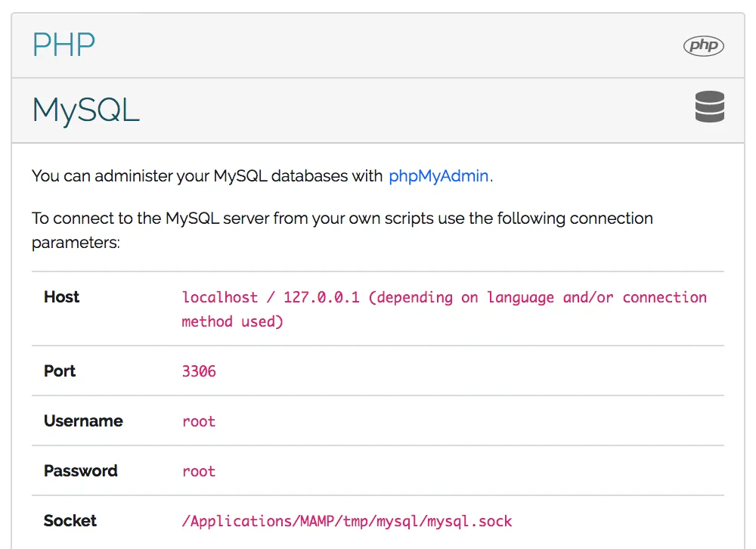Viewport: 756px width, 549px height.
Task: Click the Host row label
Action: [x=61, y=296]
